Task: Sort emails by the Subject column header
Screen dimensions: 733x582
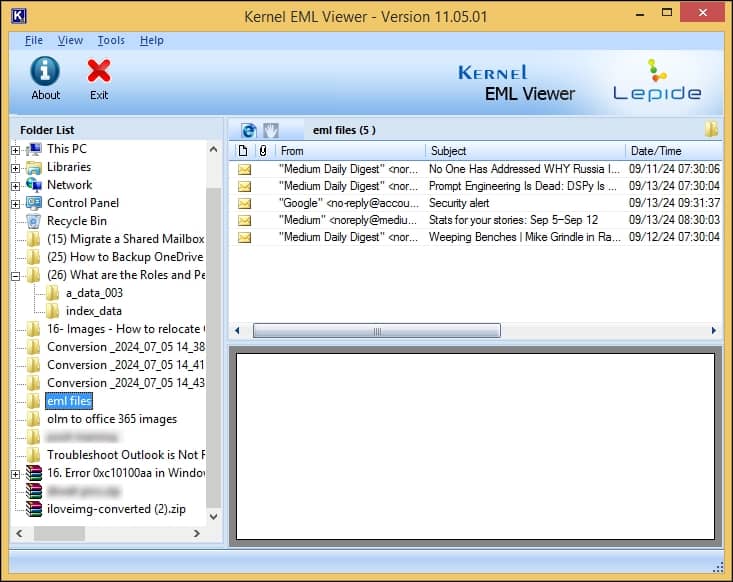Action: [525, 151]
